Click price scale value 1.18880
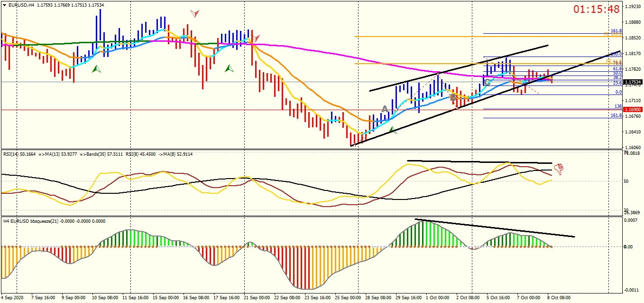Screen dimensions: 644x303 point(634,22)
